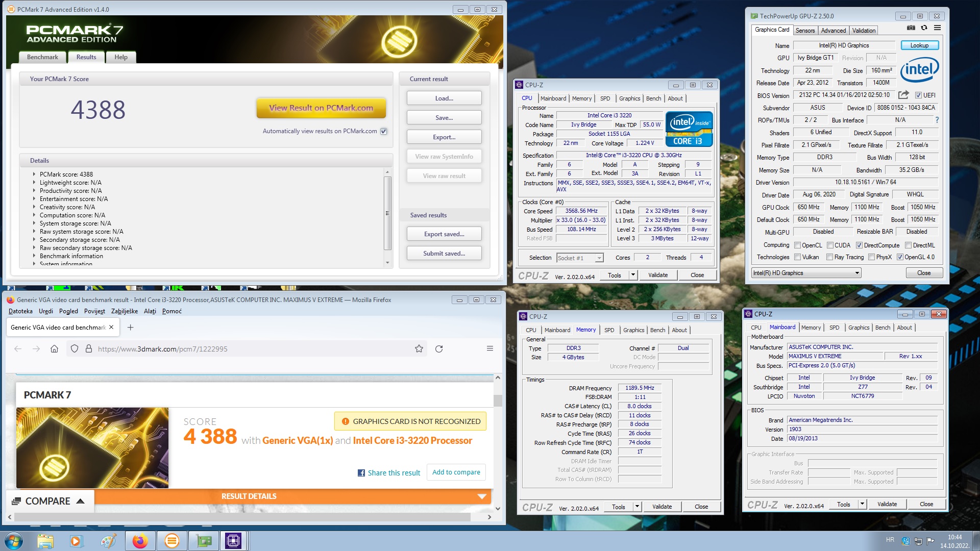
Task: Click View Result on PCMark.com button
Action: coord(321,108)
